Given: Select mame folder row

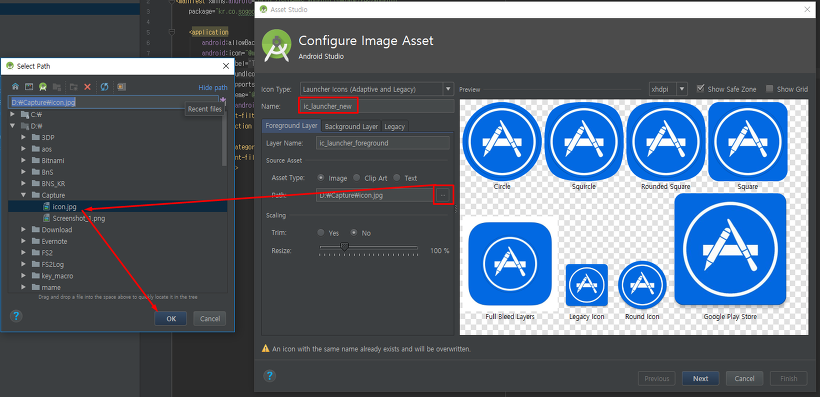Looking at the screenshot, I should [x=118, y=287].
